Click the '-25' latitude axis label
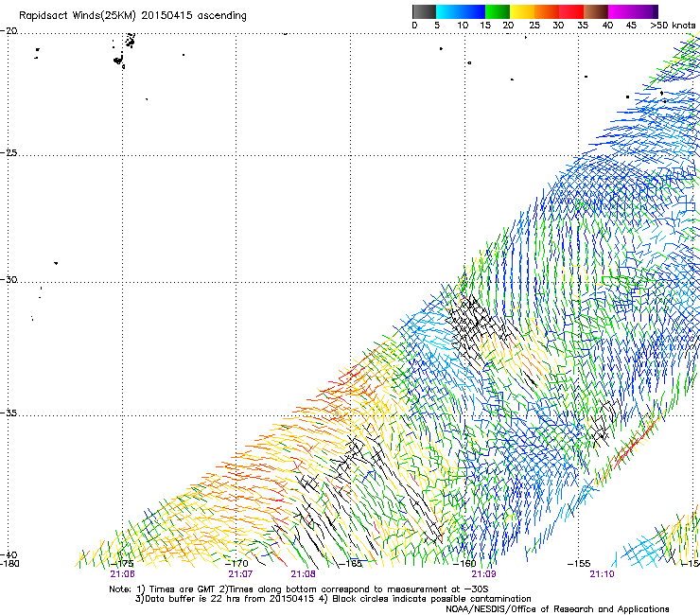Image resolution: width=700 pixels, height=615 pixels. (x=9, y=152)
